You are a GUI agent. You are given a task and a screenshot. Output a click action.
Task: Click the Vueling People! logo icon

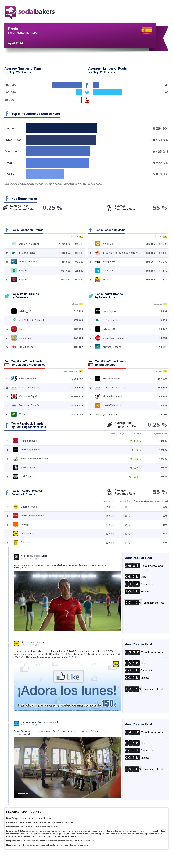pos(16,507)
